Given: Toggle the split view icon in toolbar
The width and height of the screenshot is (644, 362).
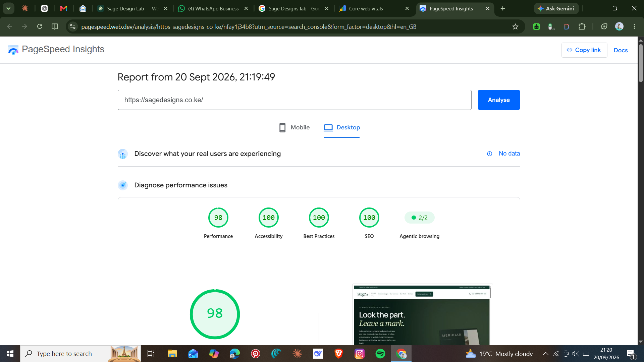Looking at the screenshot, I should [x=55, y=26].
